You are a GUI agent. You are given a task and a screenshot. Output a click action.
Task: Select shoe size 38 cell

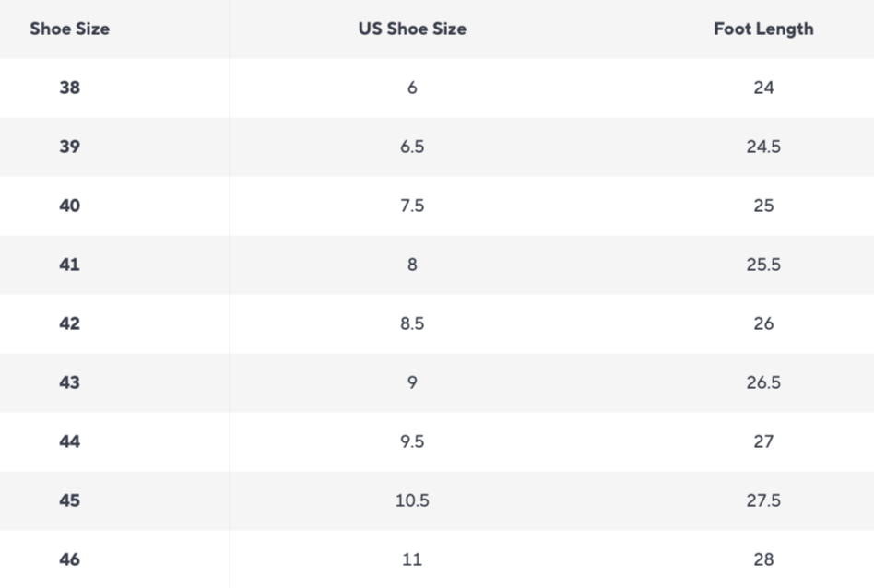click(x=69, y=88)
